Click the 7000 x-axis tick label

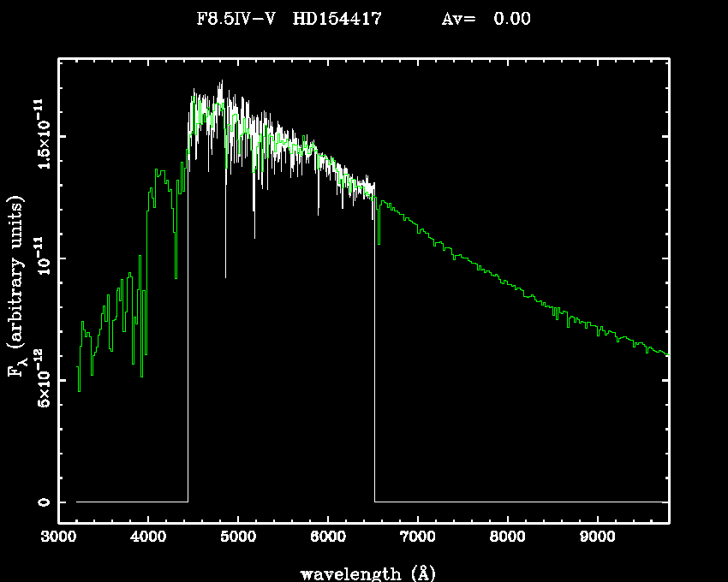click(x=418, y=537)
